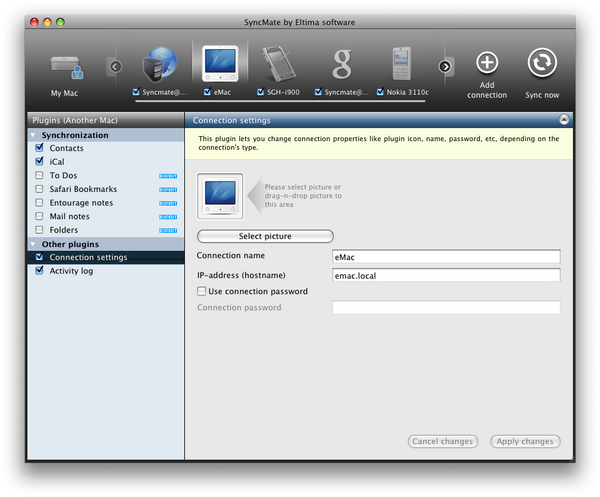600x497 pixels.
Task: Click the window minimize yellow button
Action: click(47, 22)
